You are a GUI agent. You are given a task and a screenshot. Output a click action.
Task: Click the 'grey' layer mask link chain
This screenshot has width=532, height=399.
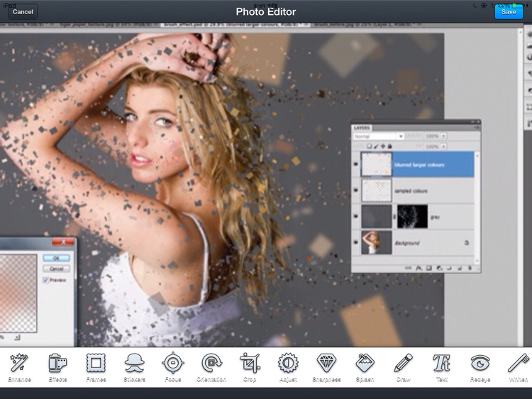pyautogui.click(x=394, y=216)
